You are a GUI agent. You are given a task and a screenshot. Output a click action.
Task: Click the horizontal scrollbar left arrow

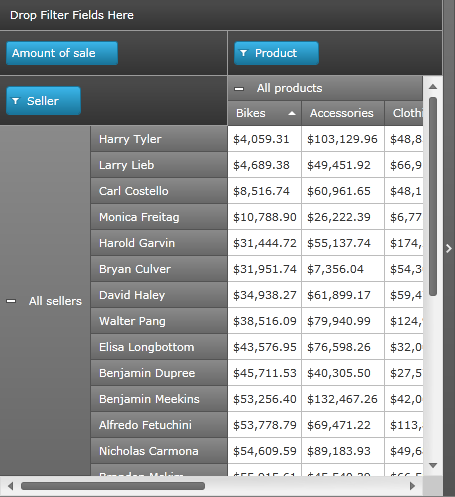[x=10, y=486]
